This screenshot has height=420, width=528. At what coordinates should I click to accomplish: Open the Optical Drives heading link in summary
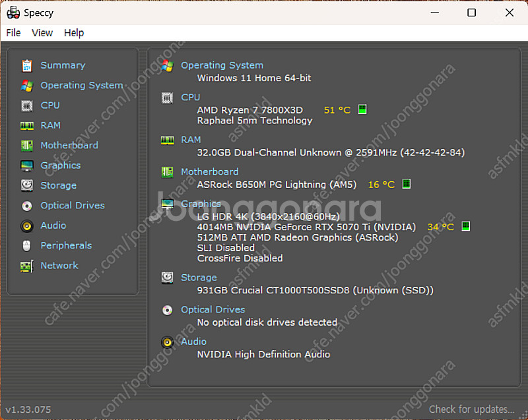click(213, 309)
